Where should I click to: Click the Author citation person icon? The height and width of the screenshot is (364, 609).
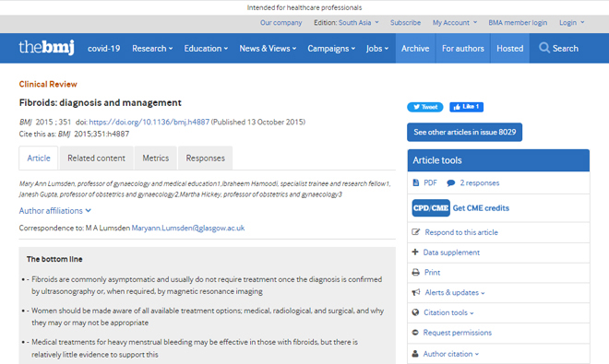pos(415,354)
